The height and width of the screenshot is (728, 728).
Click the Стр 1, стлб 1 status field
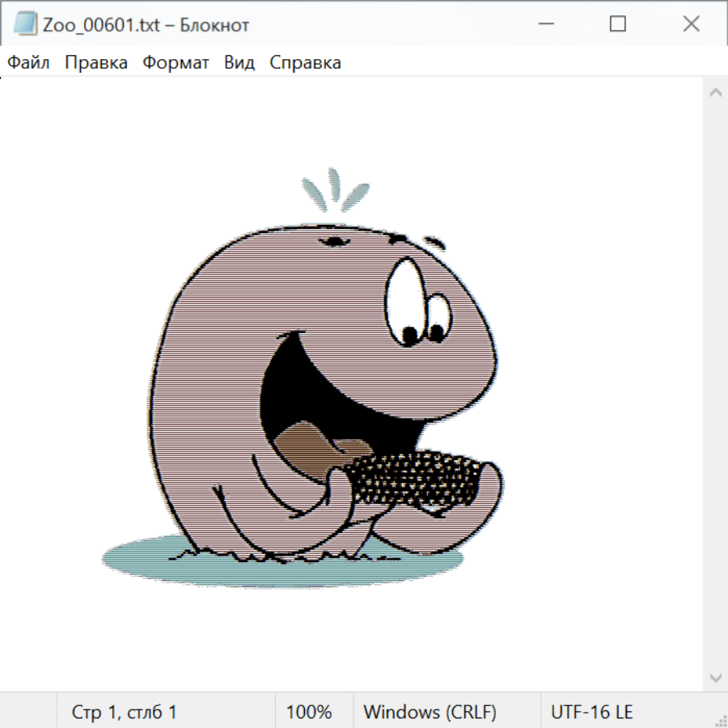click(125, 712)
